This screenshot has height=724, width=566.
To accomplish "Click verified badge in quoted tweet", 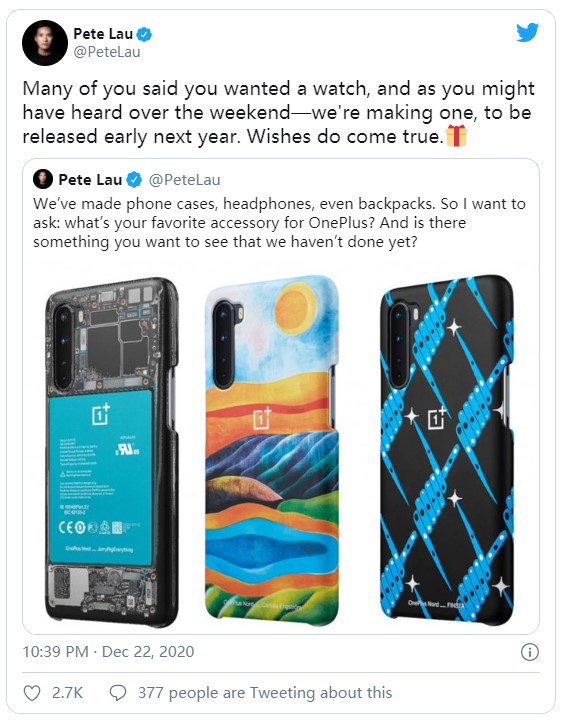I will point(134,180).
